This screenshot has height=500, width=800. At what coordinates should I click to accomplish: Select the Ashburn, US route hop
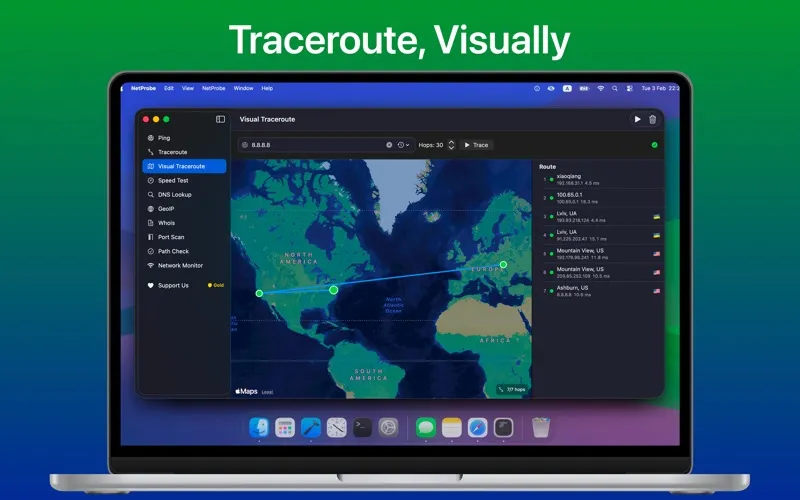pyautogui.click(x=580, y=289)
